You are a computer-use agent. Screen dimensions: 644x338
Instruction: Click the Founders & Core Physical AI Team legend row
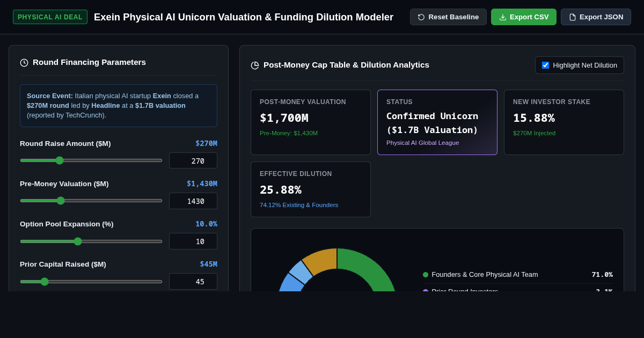coord(518,275)
